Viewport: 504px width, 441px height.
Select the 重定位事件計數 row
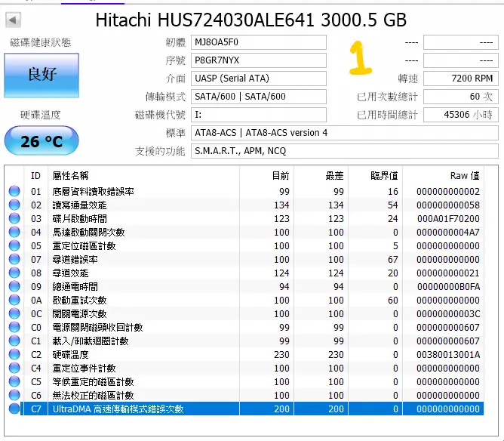246,368
